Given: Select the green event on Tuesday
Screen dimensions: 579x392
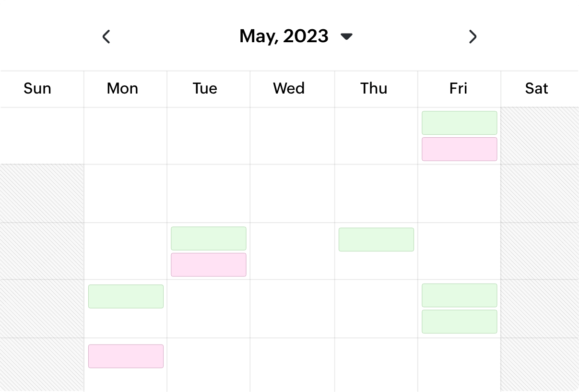Looking at the screenshot, I should [208, 238].
